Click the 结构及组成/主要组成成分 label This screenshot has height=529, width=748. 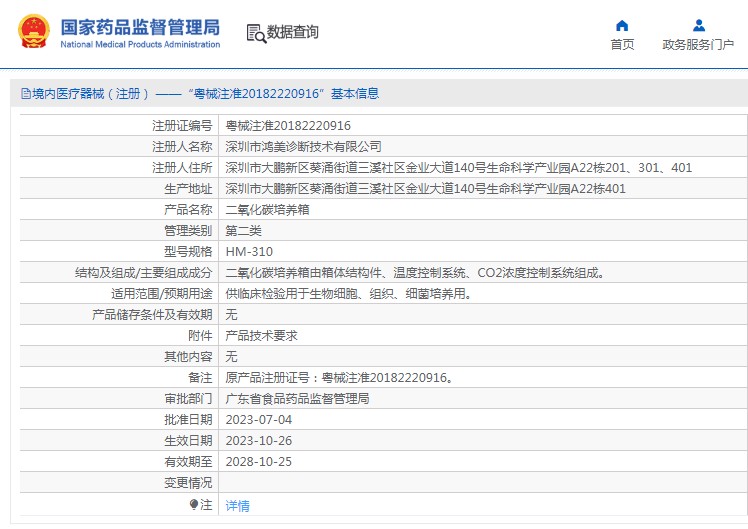click(144, 272)
